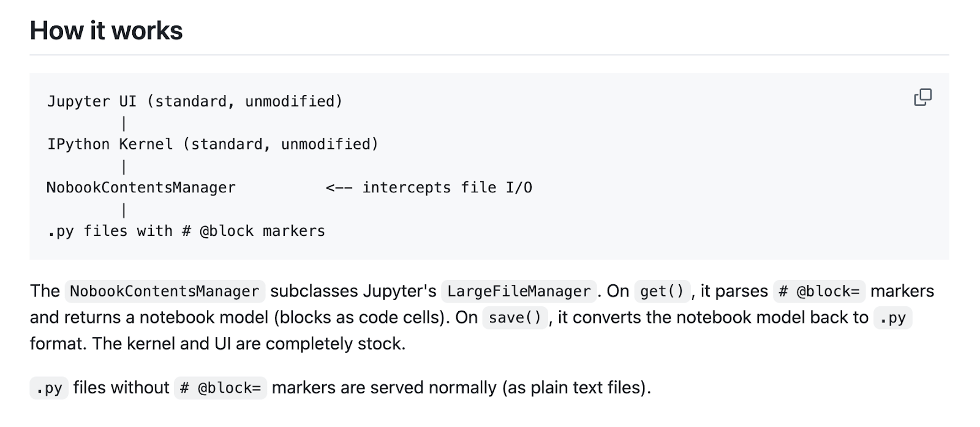Click the '<-- intercepts file I/O' annotation
Viewport: 980px width, 427px height.
429,187
